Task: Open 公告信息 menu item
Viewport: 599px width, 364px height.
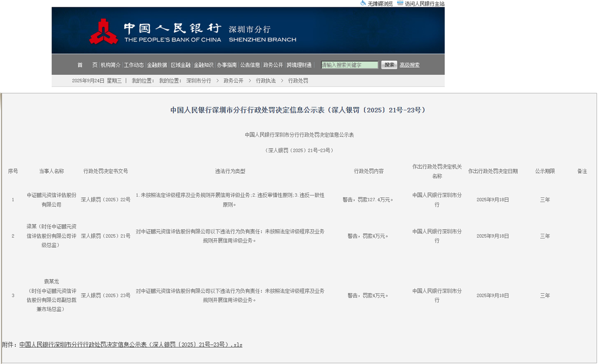Action: pyautogui.click(x=250, y=65)
